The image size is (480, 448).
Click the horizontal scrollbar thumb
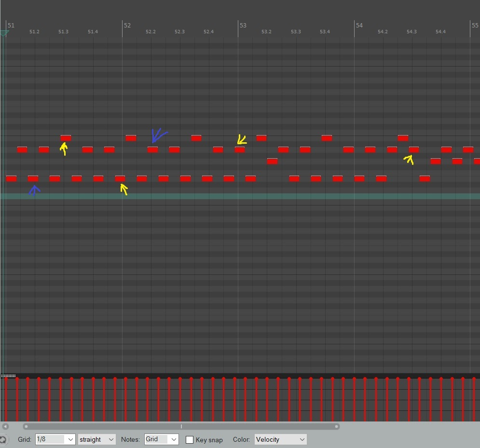pyautogui.click(x=181, y=426)
